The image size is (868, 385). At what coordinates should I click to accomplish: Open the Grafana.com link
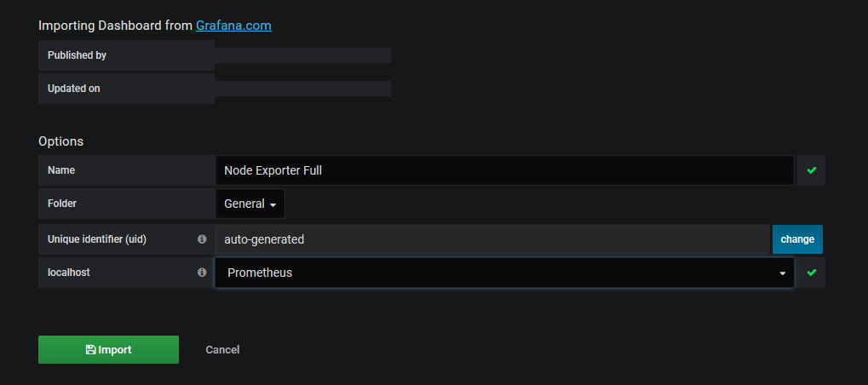[x=233, y=26]
